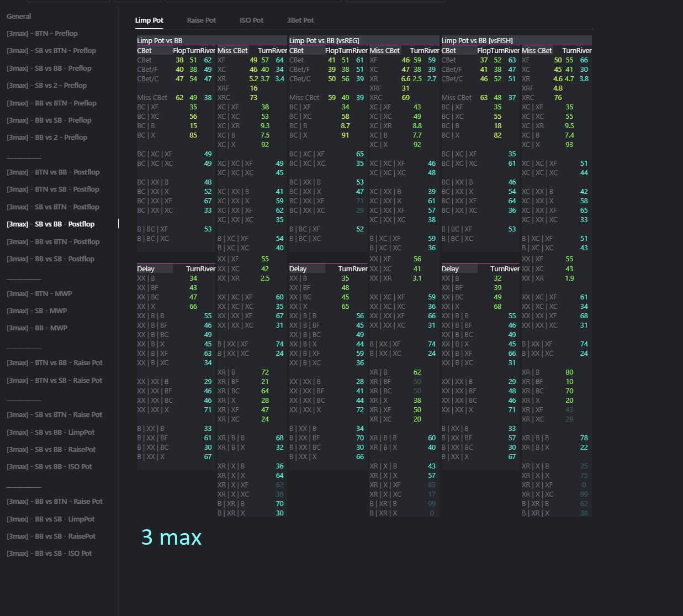Open the ISO Pot tab

pos(251,20)
